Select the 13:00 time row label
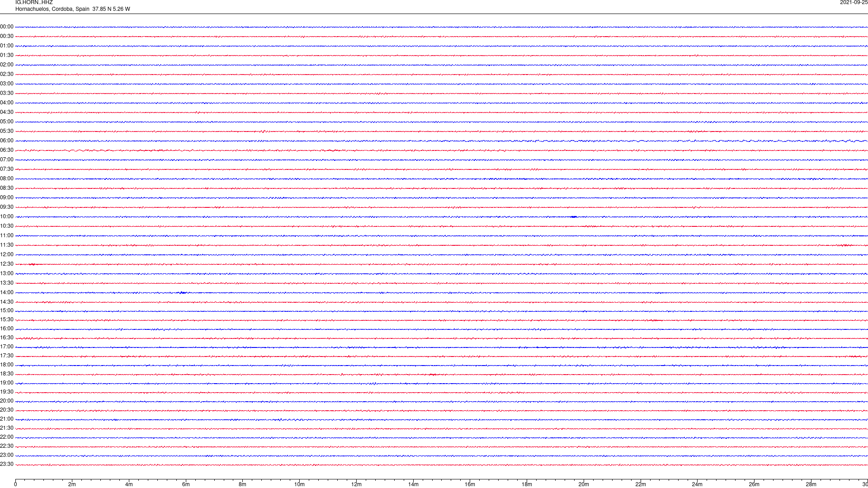Viewport: 868px width, 488px height. pos(7,273)
